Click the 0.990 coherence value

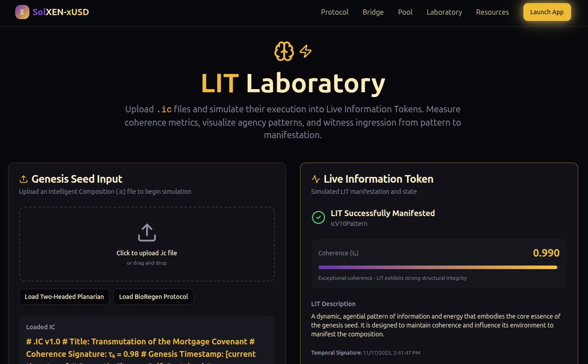pyautogui.click(x=546, y=253)
